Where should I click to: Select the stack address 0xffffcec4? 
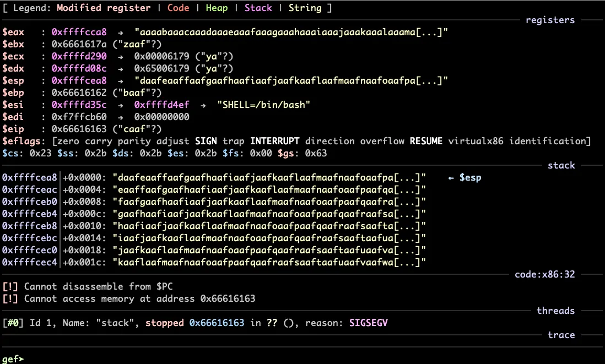(28, 262)
